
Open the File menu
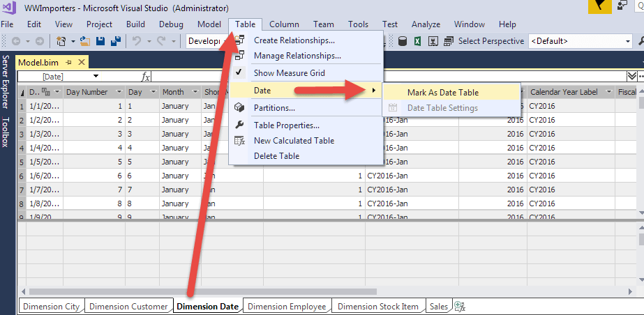(x=7, y=24)
